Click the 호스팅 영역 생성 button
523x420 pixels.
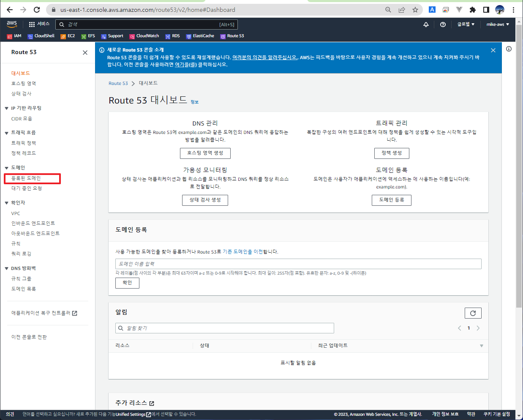click(x=205, y=153)
